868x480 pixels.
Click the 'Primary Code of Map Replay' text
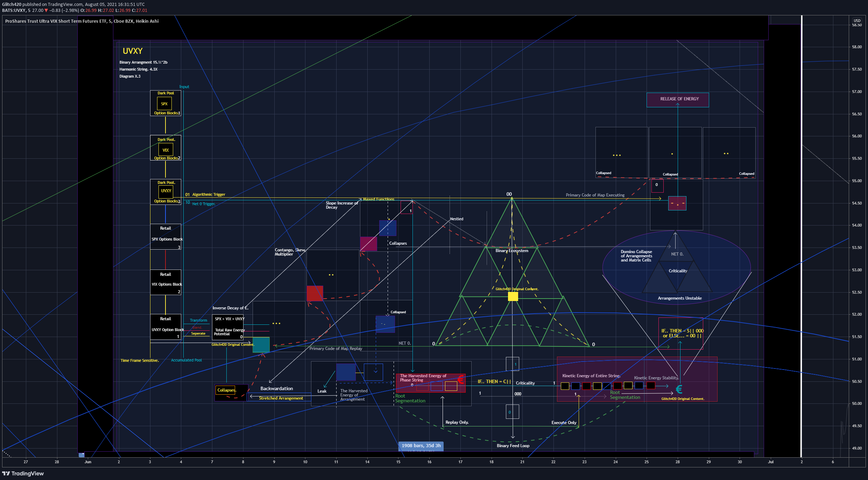336,349
